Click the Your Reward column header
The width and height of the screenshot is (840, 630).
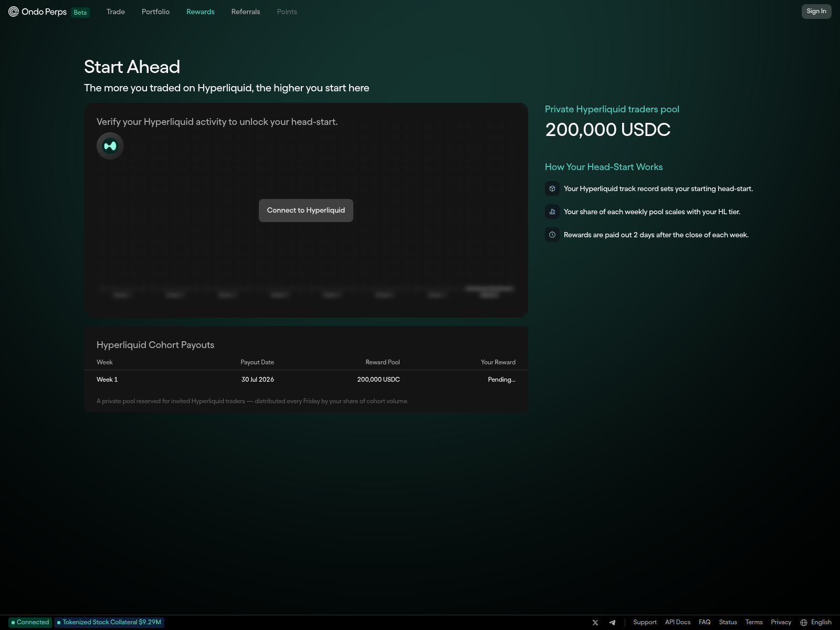498,362
